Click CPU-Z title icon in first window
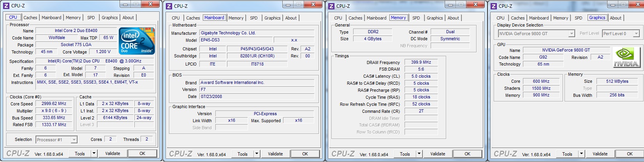The width and height of the screenshot is (644, 162). coord(6,5)
